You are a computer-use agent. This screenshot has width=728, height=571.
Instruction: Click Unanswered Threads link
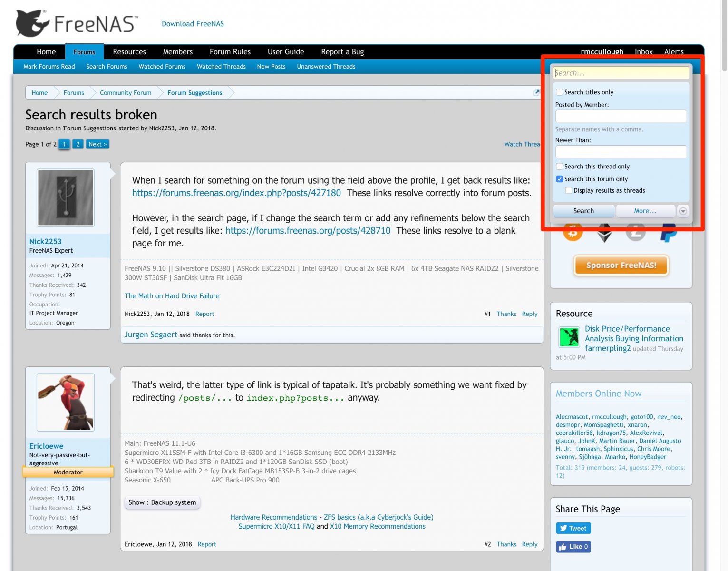[326, 67]
